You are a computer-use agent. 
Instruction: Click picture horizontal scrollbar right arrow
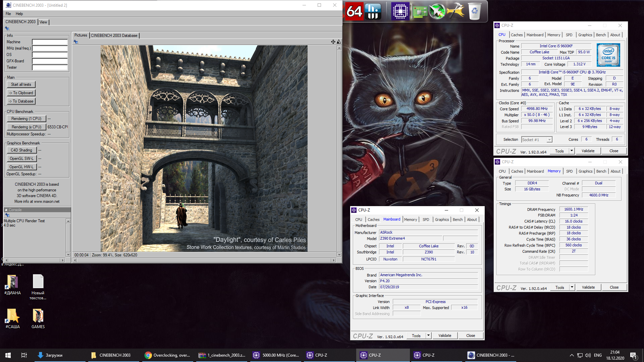[x=333, y=260]
